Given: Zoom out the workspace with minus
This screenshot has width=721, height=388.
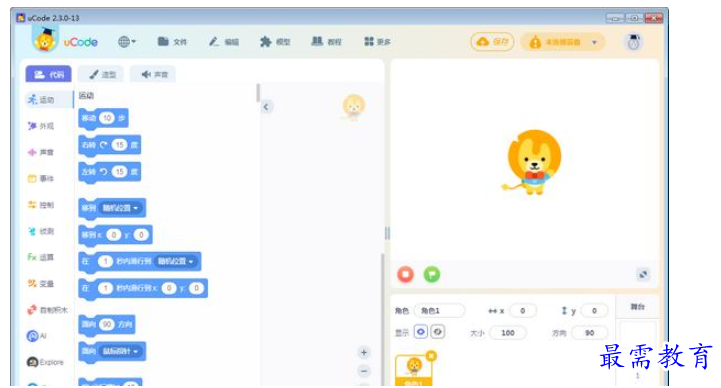Looking at the screenshot, I should [x=364, y=371].
